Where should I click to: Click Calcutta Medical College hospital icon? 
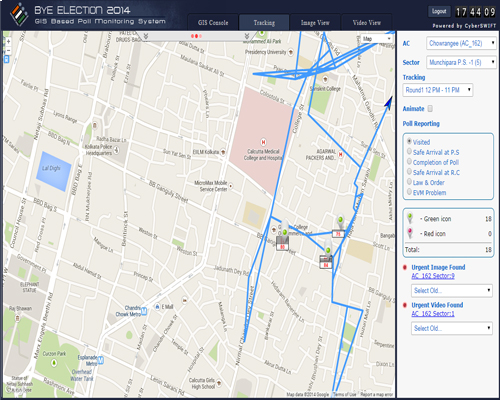tap(263, 142)
